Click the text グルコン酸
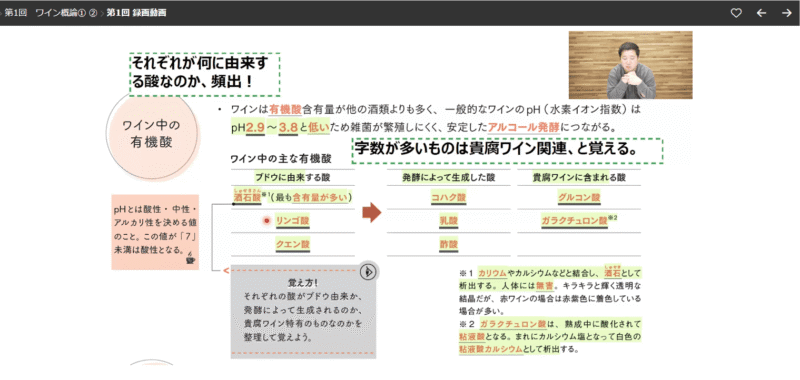The height and width of the screenshot is (380, 800). [x=579, y=197]
